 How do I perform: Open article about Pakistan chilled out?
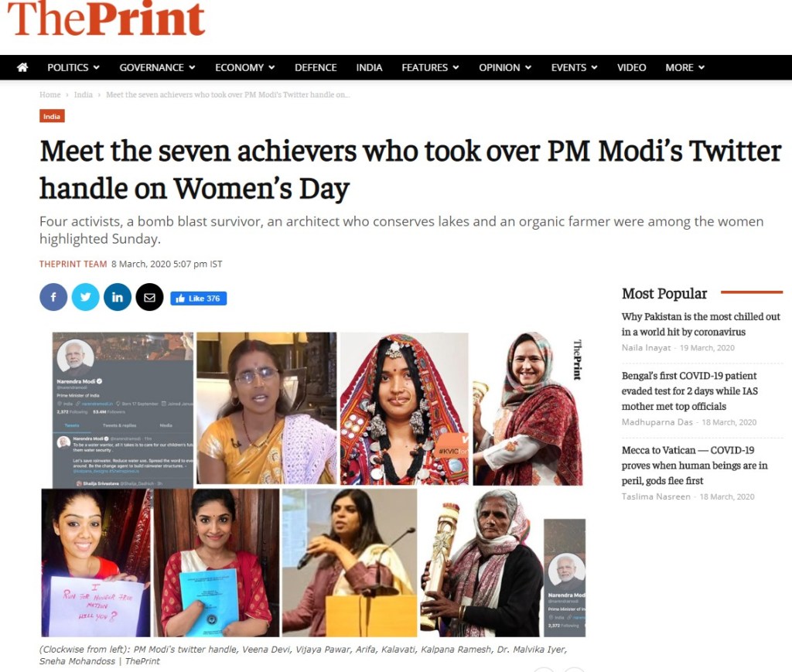[701, 324]
